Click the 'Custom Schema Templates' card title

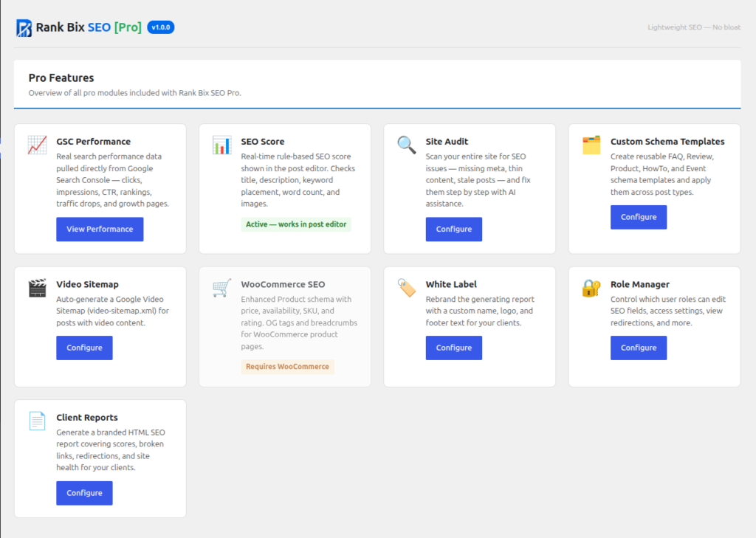coord(667,141)
